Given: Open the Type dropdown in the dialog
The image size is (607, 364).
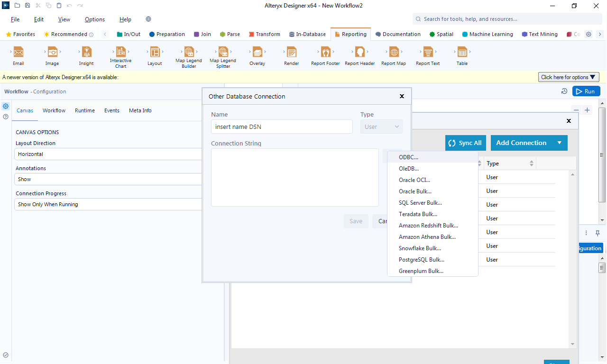Looking at the screenshot, I should click(x=381, y=127).
